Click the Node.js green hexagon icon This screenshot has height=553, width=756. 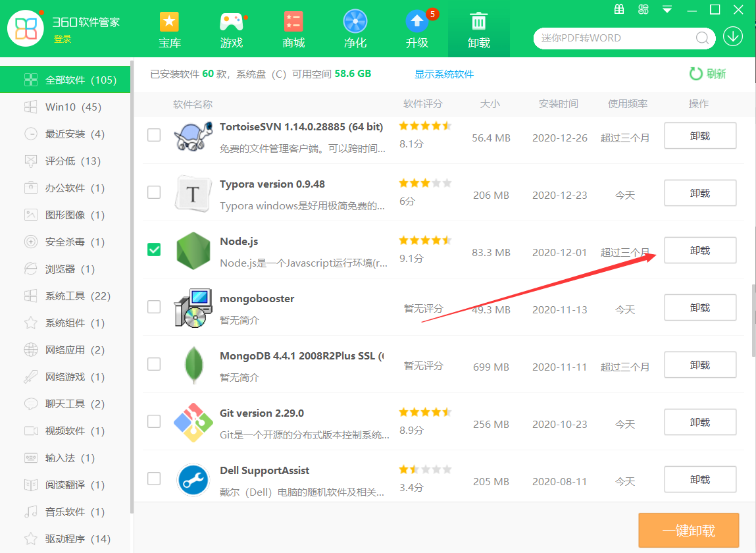click(193, 251)
